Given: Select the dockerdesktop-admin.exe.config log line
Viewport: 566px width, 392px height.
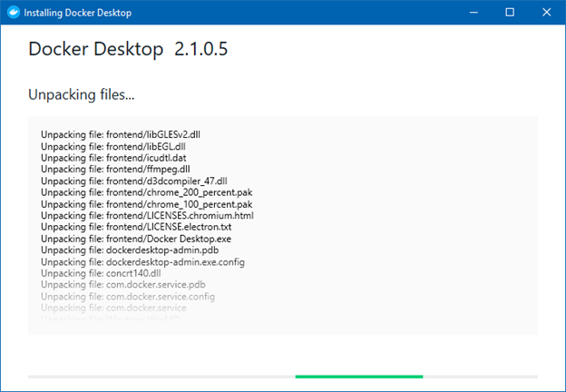Looking at the screenshot, I should [143, 262].
